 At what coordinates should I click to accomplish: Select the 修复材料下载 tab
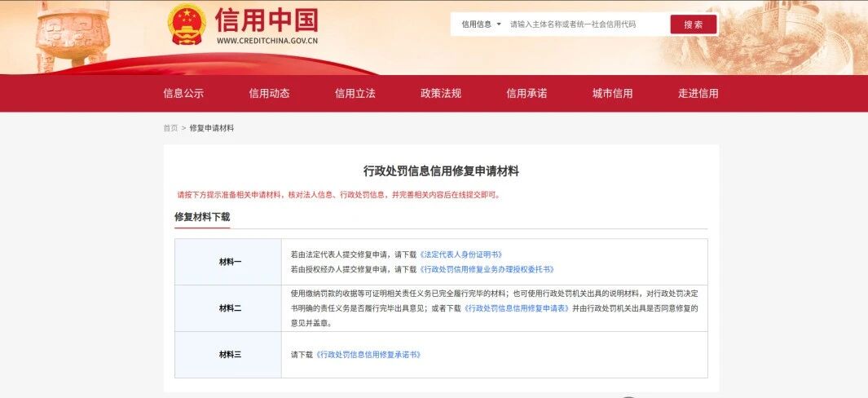pyautogui.click(x=202, y=217)
